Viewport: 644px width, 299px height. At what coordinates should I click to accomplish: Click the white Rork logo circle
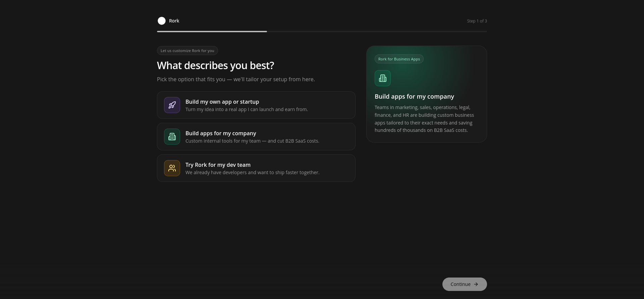162,21
